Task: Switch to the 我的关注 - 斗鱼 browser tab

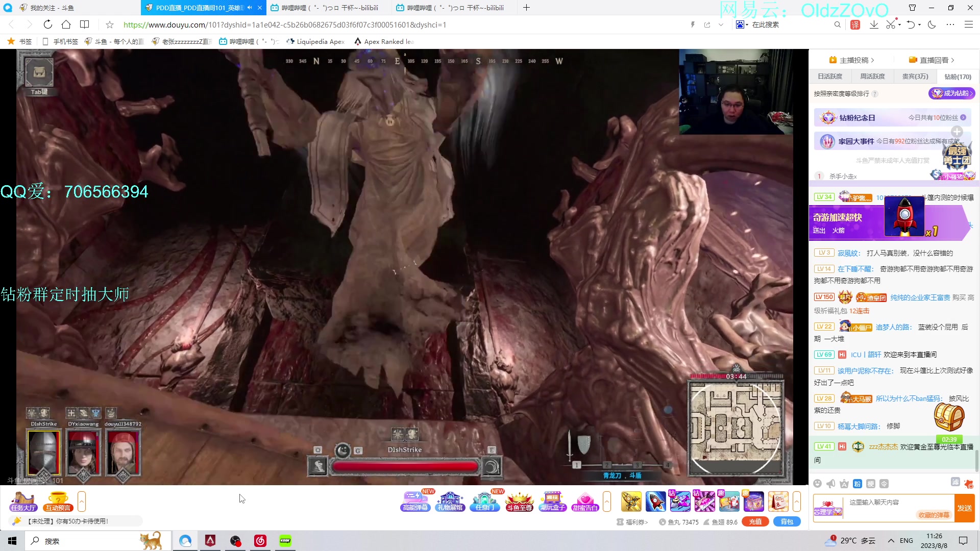Action: pyautogui.click(x=70, y=8)
